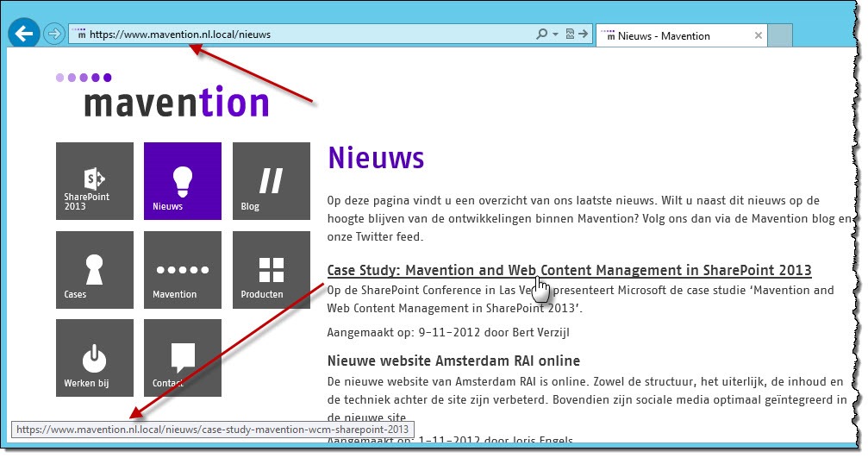Open the Contact speech bubble tile
This screenshot has height=458, width=868.
(x=183, y=358)
